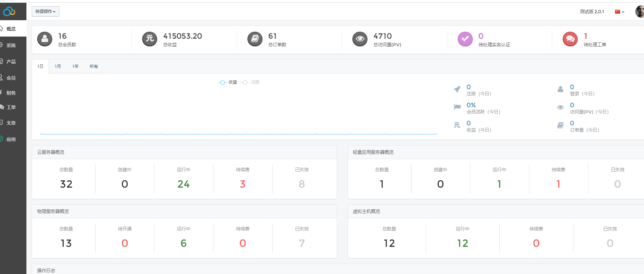644x274 pixels.
Task: Click the total orders book icon
Action: point(255,39)
